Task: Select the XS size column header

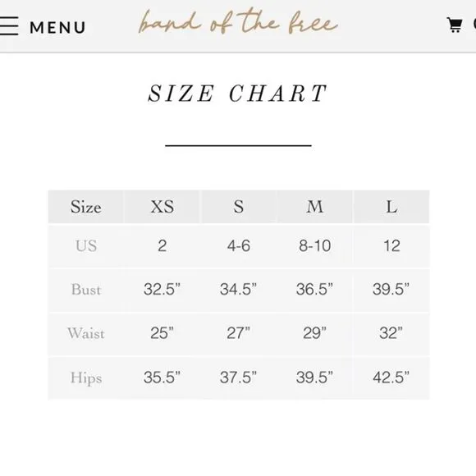Action: pyautogui.click(x=162, y=207)
